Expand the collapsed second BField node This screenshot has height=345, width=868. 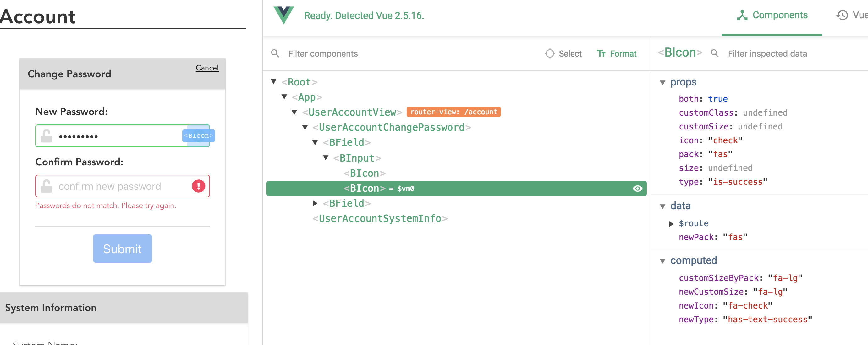pyautogui.click(x=316, y=203)
